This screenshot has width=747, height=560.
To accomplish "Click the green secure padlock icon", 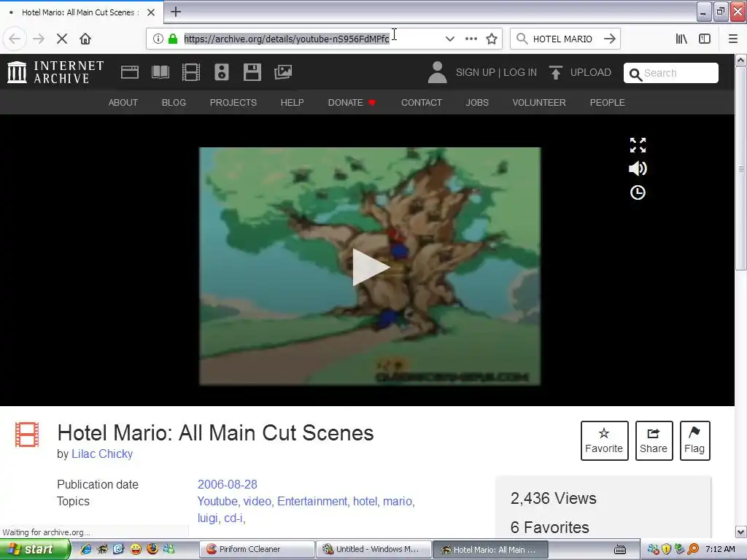I will click(173, 39).
